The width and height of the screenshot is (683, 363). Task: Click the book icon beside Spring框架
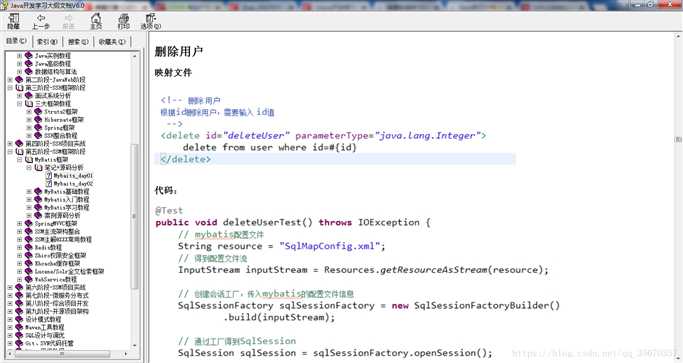[38, 128]
